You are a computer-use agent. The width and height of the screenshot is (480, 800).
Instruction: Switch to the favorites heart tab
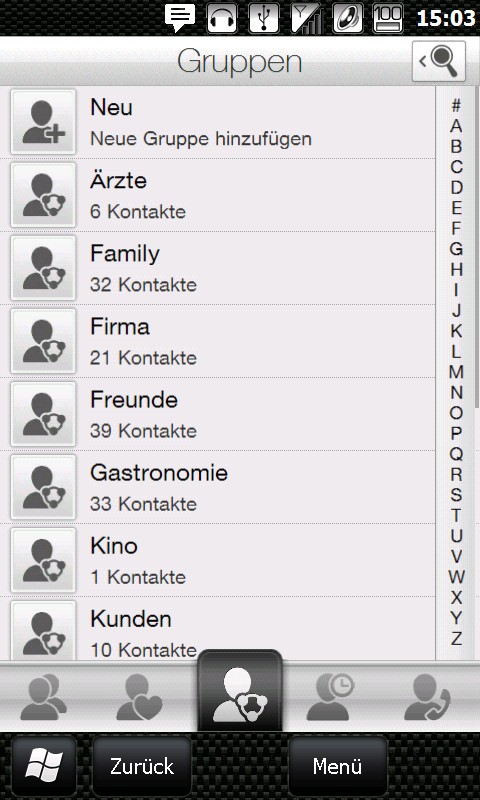139,697
